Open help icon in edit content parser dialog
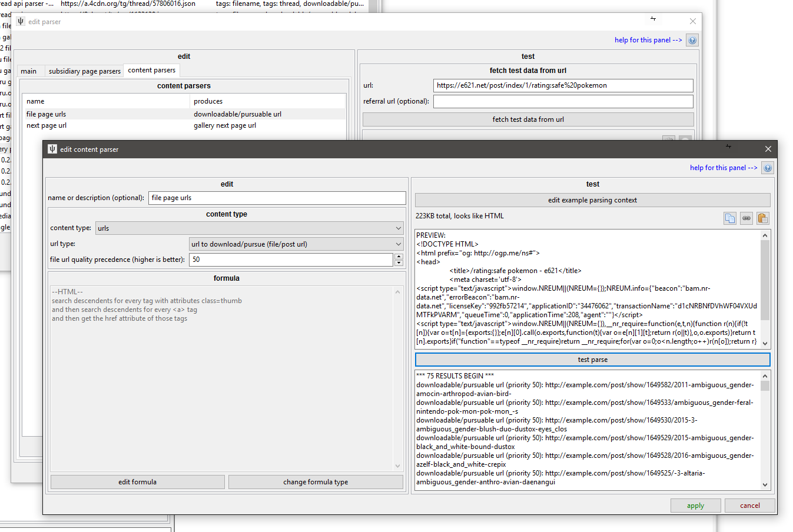793x532 pixels. point(767,168)
